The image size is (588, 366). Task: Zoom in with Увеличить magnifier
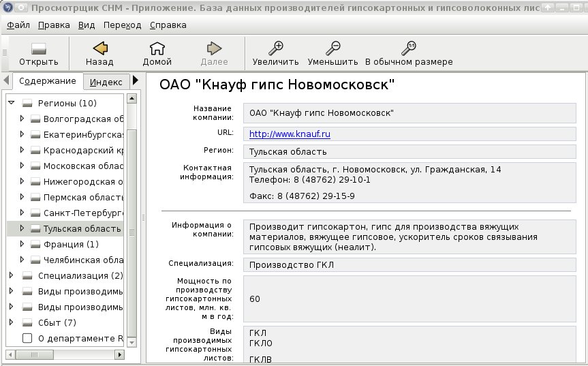[276, 48]
